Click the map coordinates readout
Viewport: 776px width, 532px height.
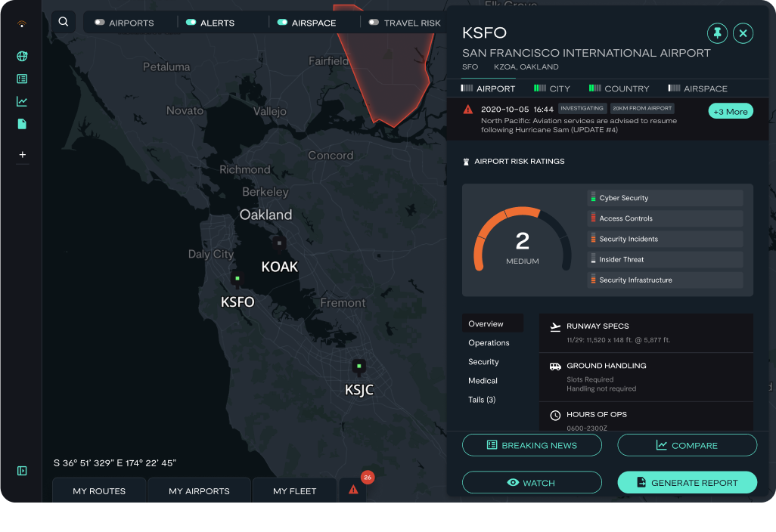click(x=115, y=462)
